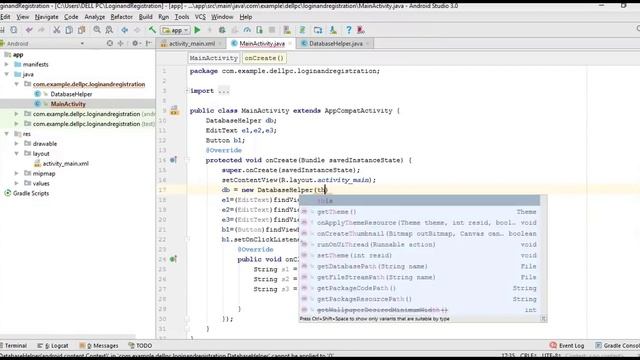Click the Help question mark icon
The image size is (640, 360).
(349, 30)
